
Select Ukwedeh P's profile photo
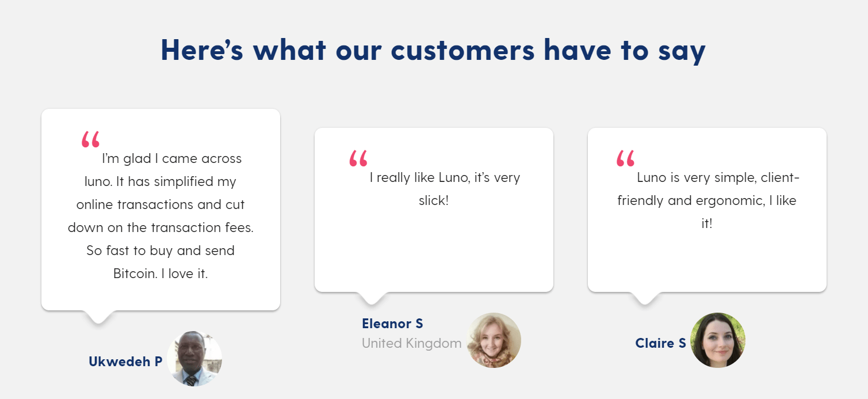click(x=194, y=359)
